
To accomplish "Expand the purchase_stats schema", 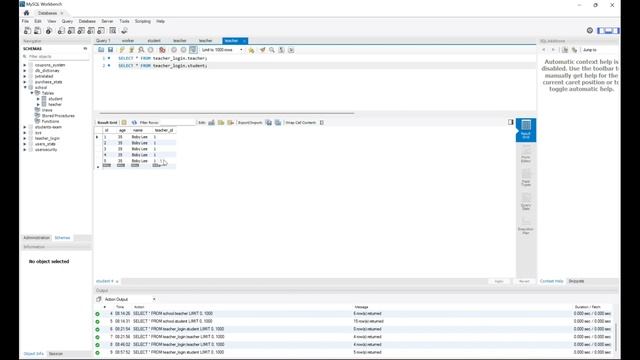I will tap(25, 82).
